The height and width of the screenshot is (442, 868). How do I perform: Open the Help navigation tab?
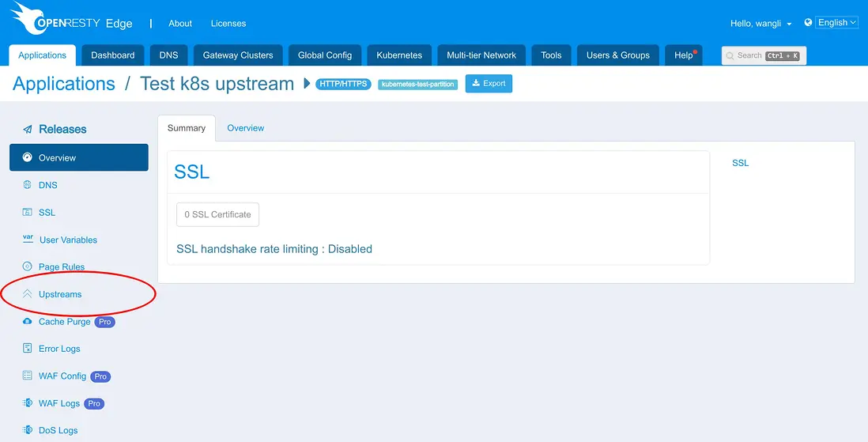tap(684, 55)
